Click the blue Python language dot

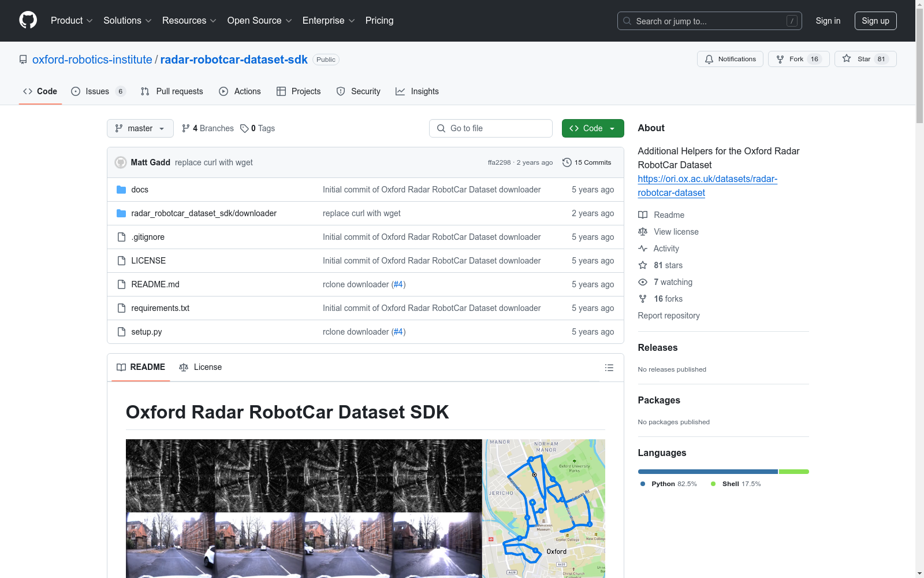643,484
